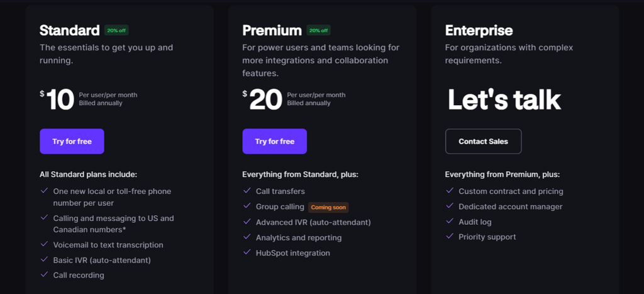The height and width of the screenshot is (294, 644).
Task: Click the Premium plan Try for free button
Action: coord(274,142)
